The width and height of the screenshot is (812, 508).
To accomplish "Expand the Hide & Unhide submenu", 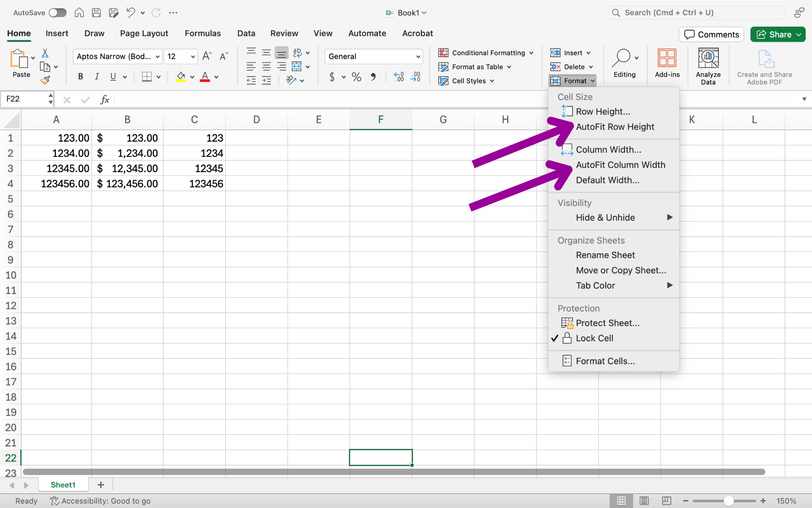I will tap(613, 217).
